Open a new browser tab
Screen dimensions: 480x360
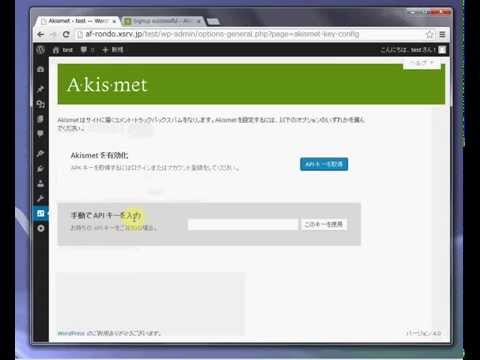[213, 22]
